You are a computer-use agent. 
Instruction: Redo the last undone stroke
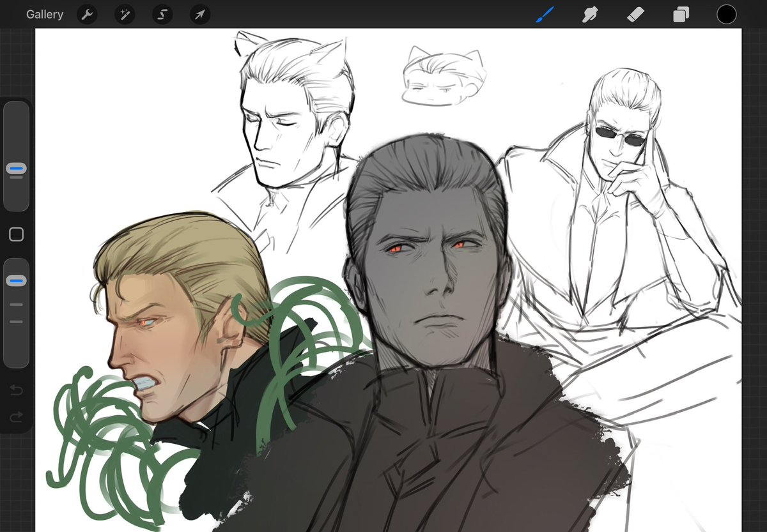tap(17, 417)
